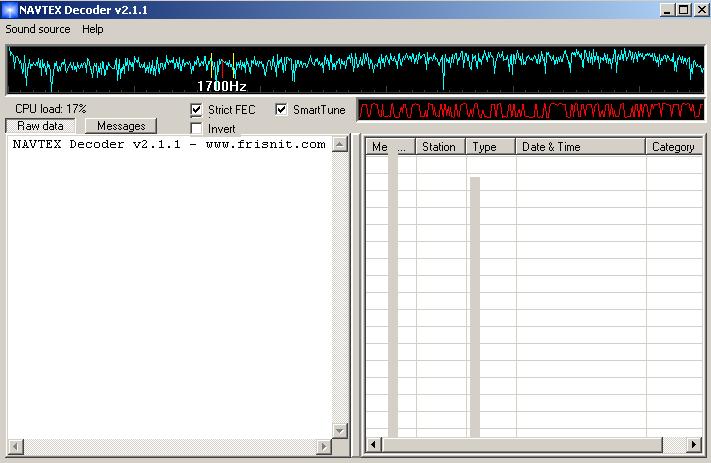Click the up arrow of raw data scrollbar
The image size is (711, 463).
coord(340,144)
